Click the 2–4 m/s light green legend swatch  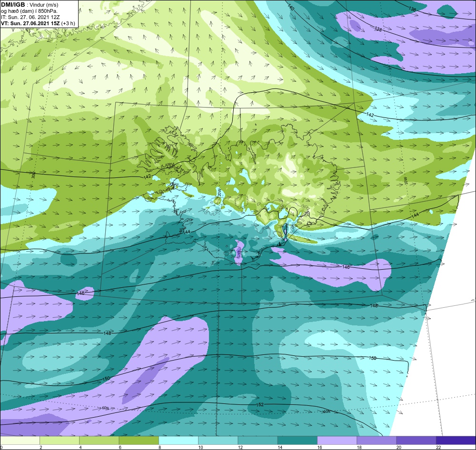59,440
